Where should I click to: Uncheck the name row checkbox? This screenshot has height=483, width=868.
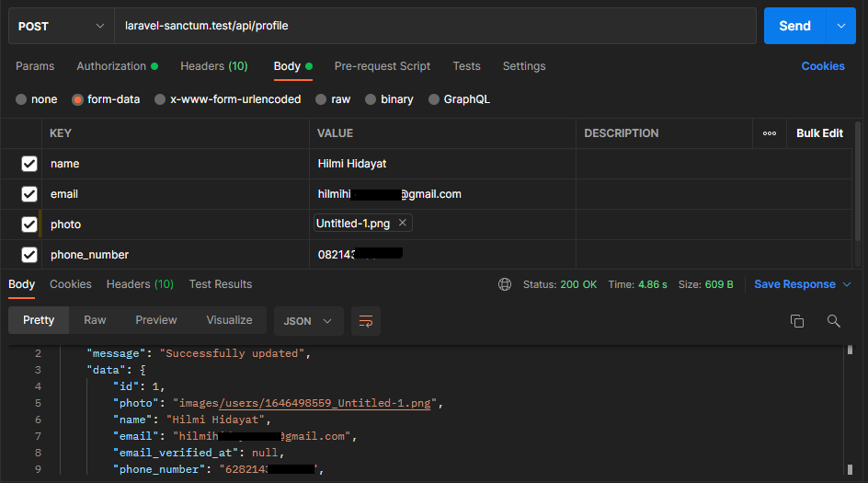pyautogui.click(x=29, y=164)
